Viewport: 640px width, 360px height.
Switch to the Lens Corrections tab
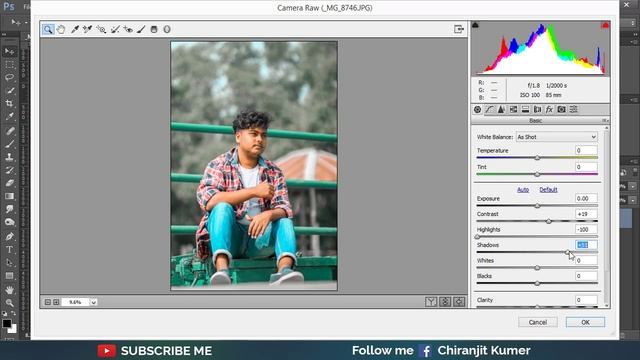coord(538,109)
